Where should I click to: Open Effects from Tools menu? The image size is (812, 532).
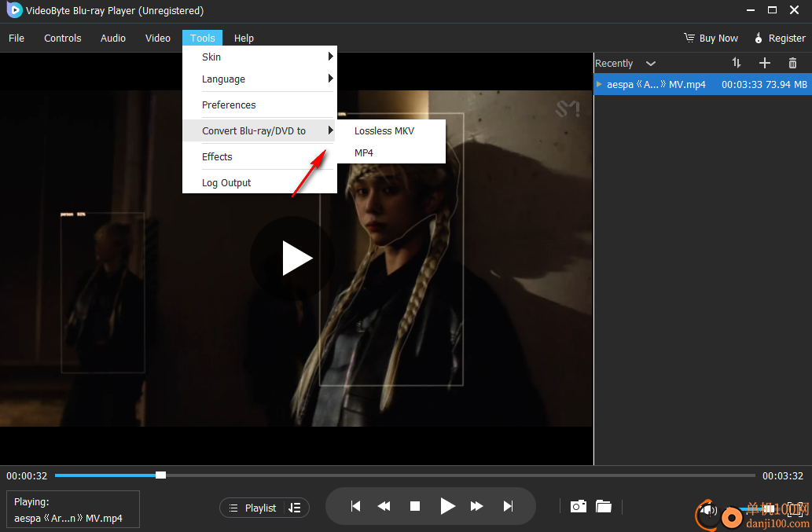coord(259,157)
